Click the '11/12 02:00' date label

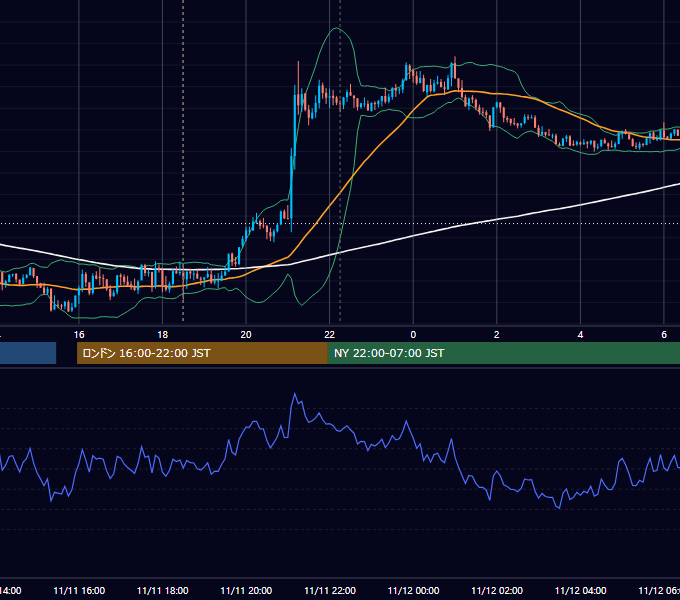point(497,590)
